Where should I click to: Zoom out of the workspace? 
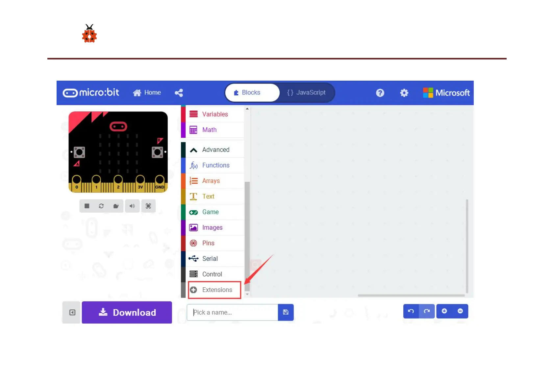coord(460,311)
